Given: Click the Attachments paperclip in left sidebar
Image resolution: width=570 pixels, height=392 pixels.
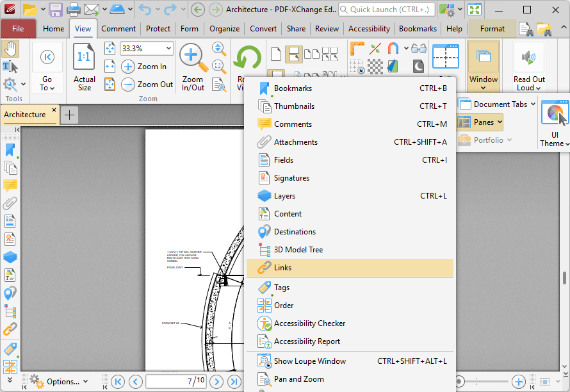Looking at the screenshot, I should [x=10, y=203].
